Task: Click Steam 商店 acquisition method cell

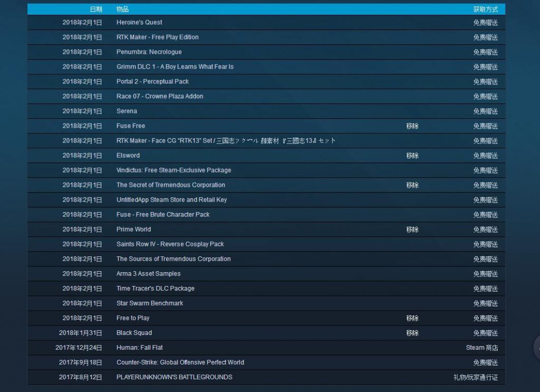Action: (x=482, y=348)
